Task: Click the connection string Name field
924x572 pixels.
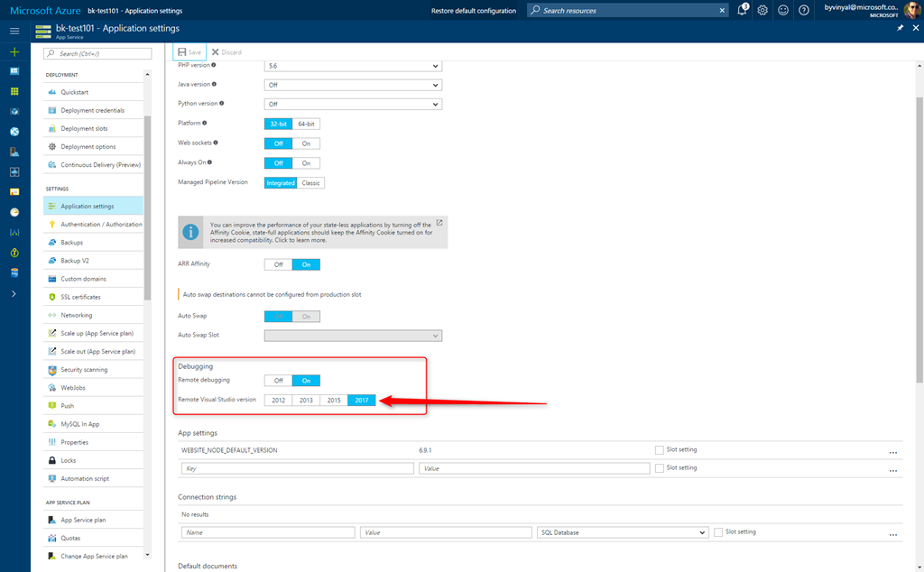Action: (268, 532)
